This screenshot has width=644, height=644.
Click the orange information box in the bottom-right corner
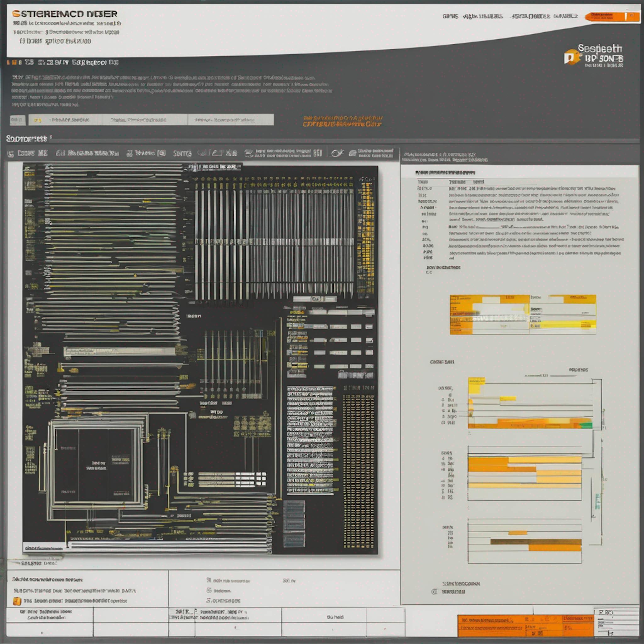525,626
